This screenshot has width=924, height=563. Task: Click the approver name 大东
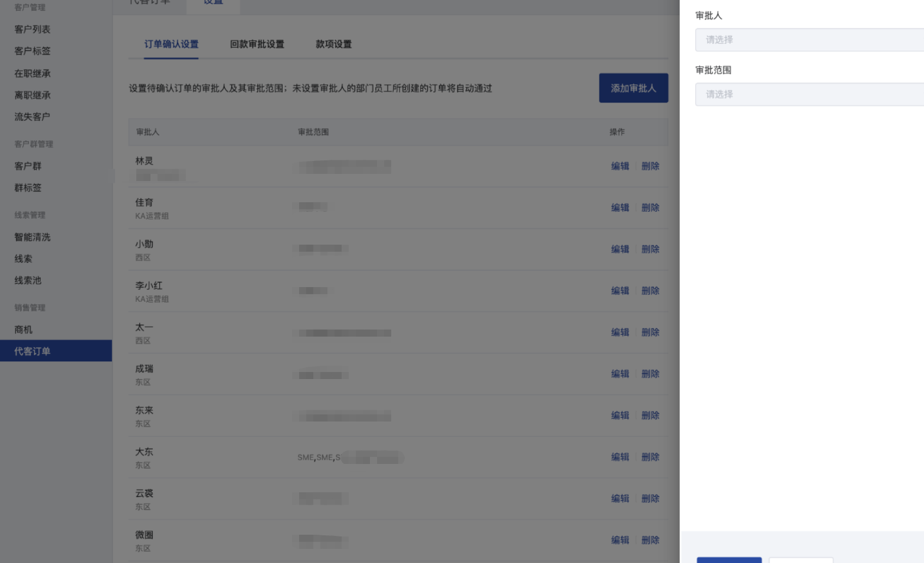pyautogui.click(x=144, y=452)
